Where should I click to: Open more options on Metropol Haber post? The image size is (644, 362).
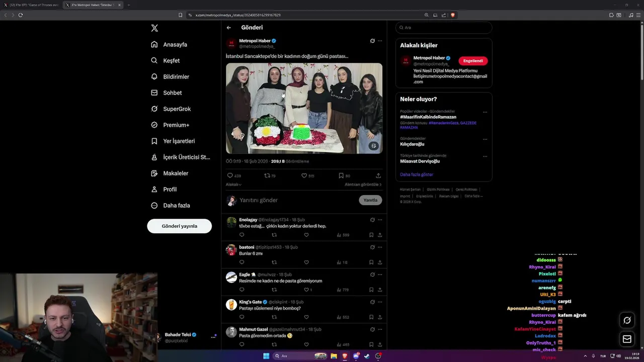coord(380,41)
